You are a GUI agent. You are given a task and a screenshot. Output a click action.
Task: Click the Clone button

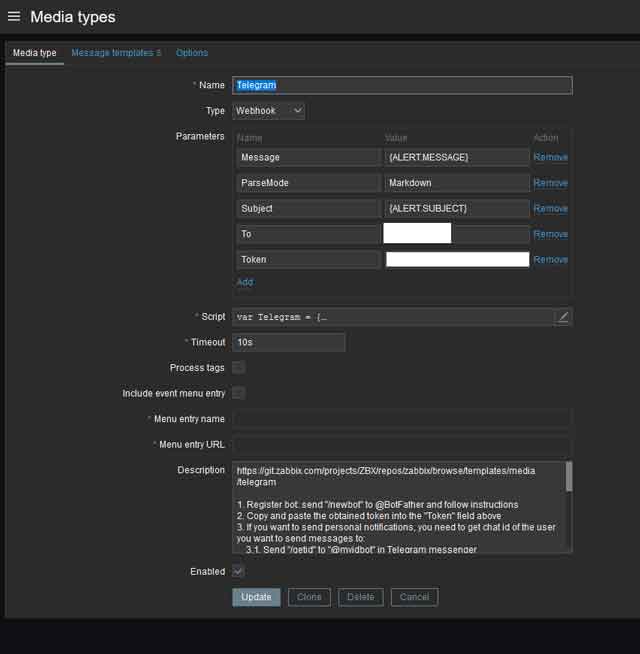click(309, 597)
